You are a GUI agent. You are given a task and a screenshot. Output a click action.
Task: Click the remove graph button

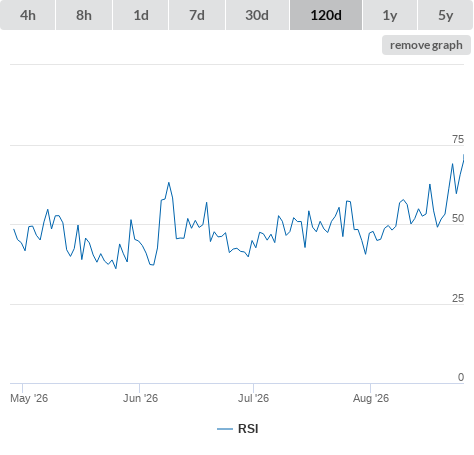tap(426, 45)
